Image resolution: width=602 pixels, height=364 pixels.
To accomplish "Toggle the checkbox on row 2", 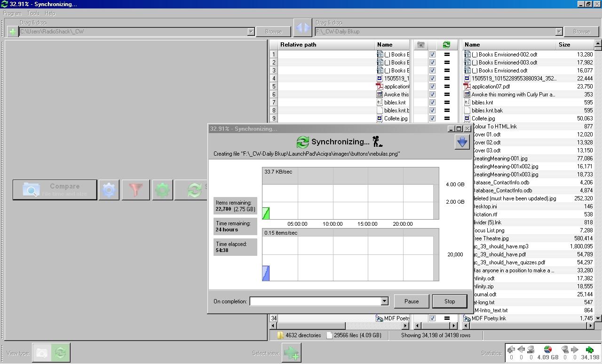I will tap(432, 63).
